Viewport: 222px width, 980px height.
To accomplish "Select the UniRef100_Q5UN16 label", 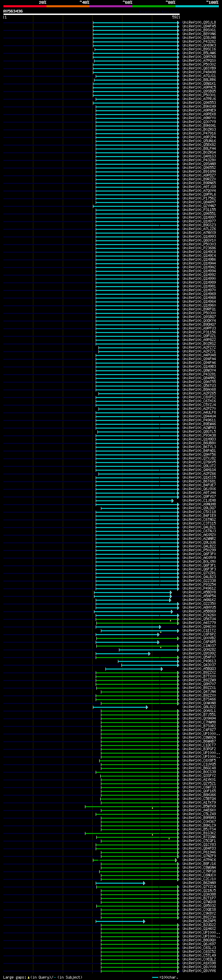I will click(199, 141).
